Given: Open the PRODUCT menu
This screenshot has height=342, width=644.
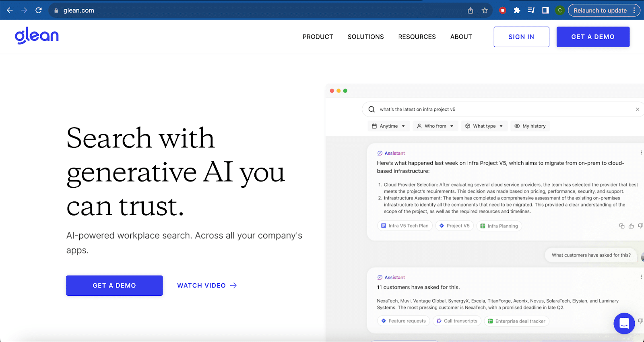Looking at the screenshot, I should [x=318, y=37].
